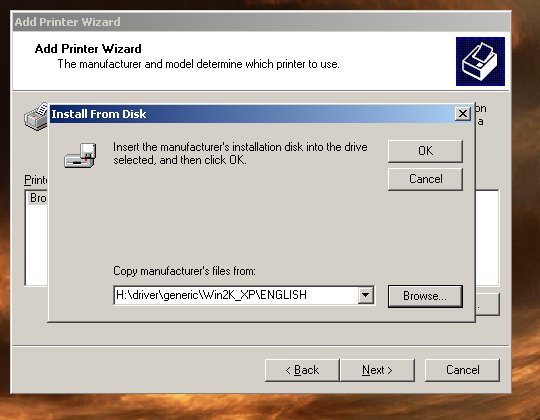The width and height of the screenshot is (540, 420).
Task: Select the 'Bro' entry in manufacturer list
Action: pyautogui.click(x=37, y=198)
